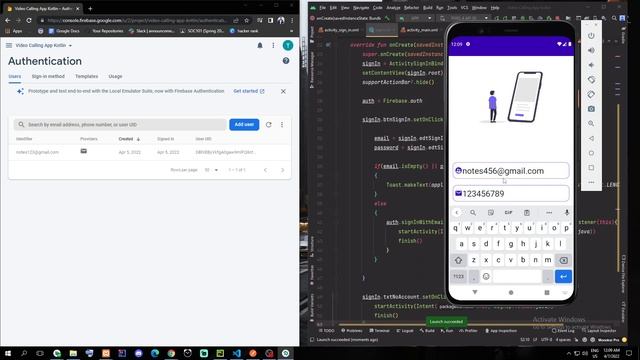Screen dimensions: 640x360
Task: Tap the keyboard search icon
Action: tap(473, 213)
